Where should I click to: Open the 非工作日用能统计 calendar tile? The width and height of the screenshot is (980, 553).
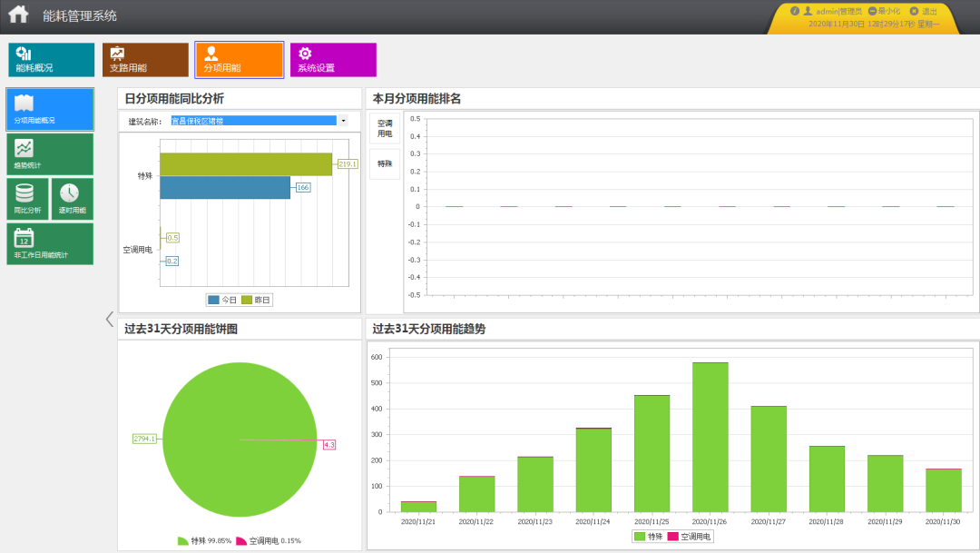click(50, 244)
